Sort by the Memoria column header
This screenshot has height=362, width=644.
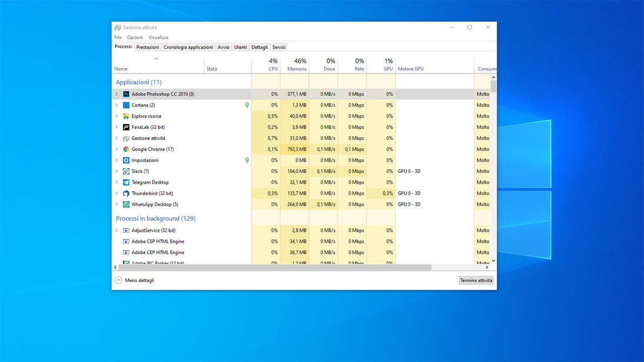click(x=295, y=64)
